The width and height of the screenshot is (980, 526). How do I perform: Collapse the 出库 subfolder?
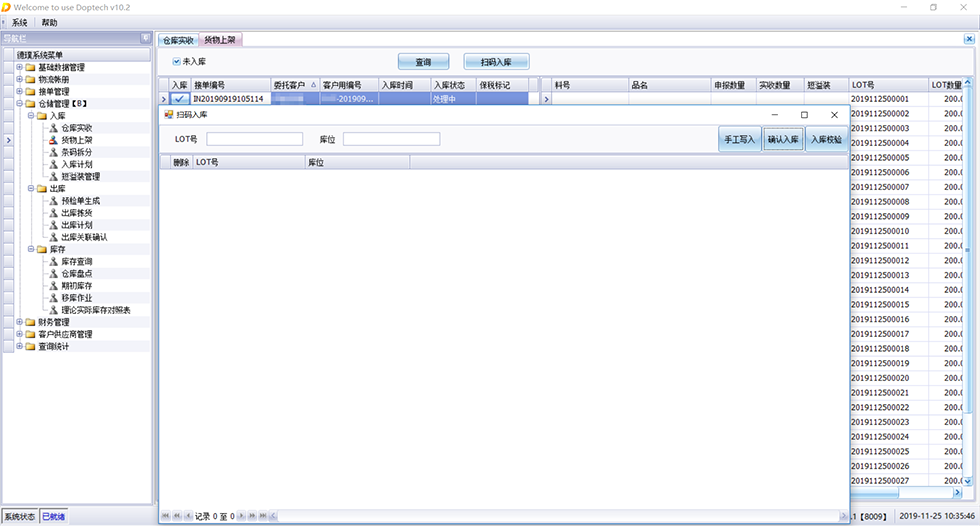pyautogui.click(x=31, y=188)
